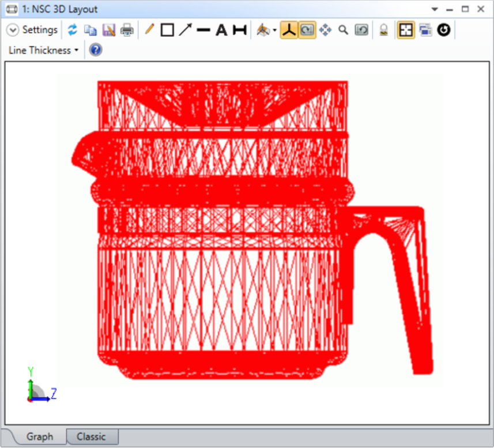This screenshot has height=448, width=494.
Task: Select the pencil annotation tool
Action: click(149, 29)
